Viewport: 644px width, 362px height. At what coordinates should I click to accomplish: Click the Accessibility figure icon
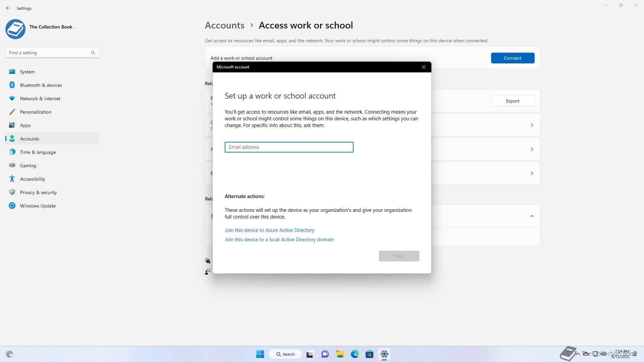(x=12, y=179)
